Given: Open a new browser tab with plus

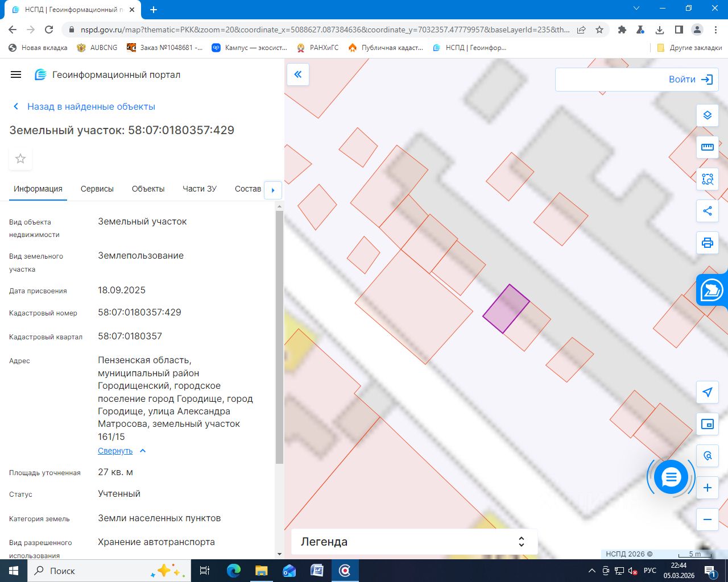Looking at the screenshot, I should [154, 10].
